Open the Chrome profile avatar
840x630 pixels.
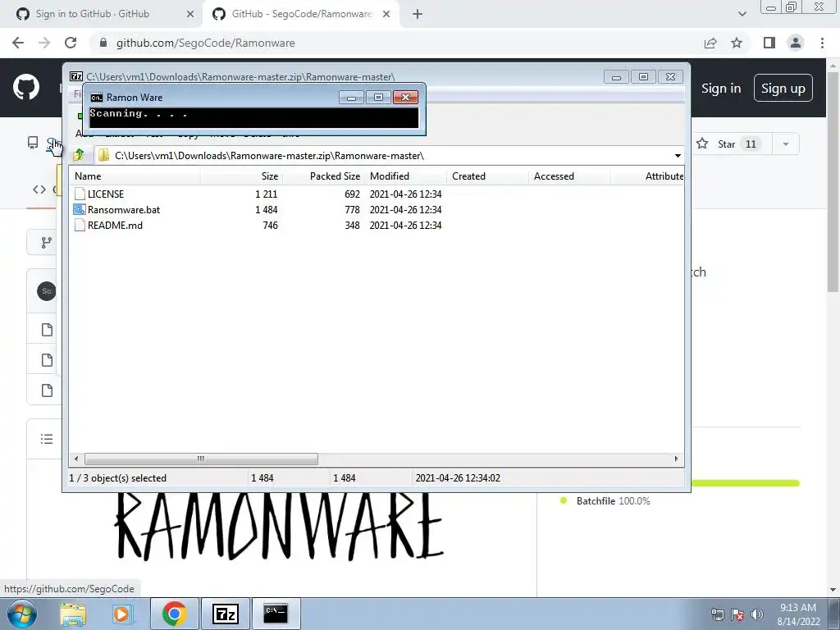(x=796, y=43)
